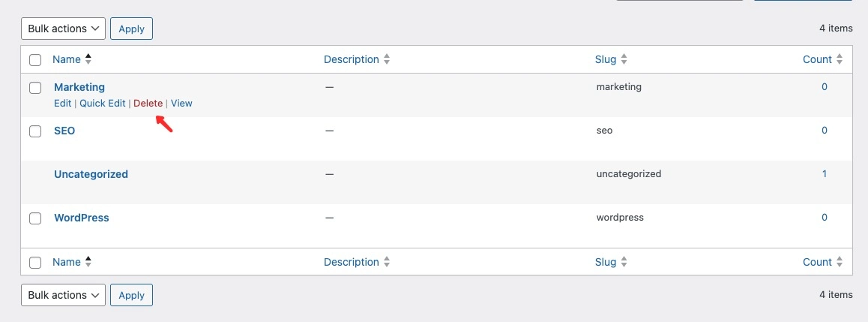
Task: Open the top Bulk actions dropdown
Action: point(63,29)
